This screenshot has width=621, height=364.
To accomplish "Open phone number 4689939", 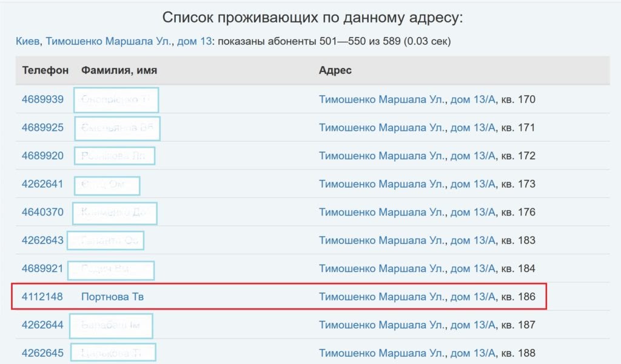I will 42,99.
